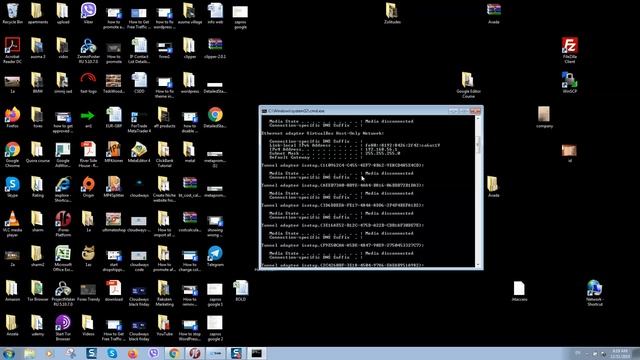640x360 pixels.
Task: Open the FileZilla Client shortcut
Action: coord(570,45)
